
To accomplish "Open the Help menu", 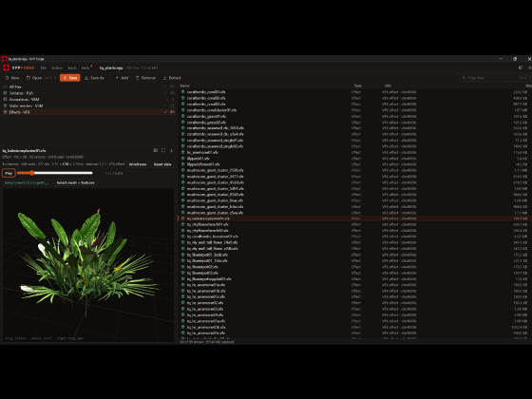I will pos(85,67).
